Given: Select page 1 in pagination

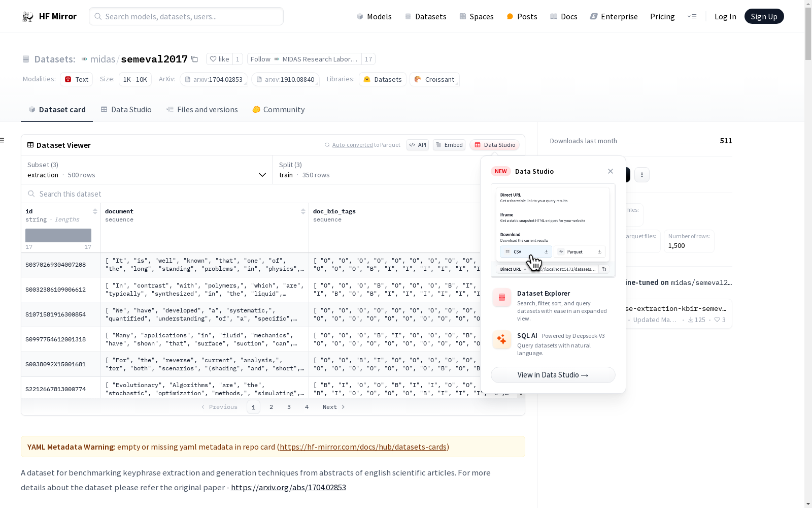Looking at the screenshot, I should (x=254, y=407).
